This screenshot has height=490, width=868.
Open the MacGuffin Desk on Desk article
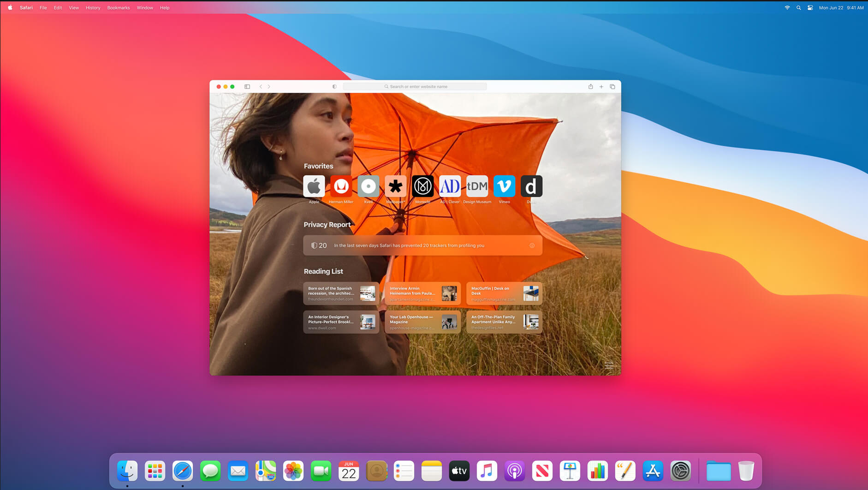coord(504,293)
